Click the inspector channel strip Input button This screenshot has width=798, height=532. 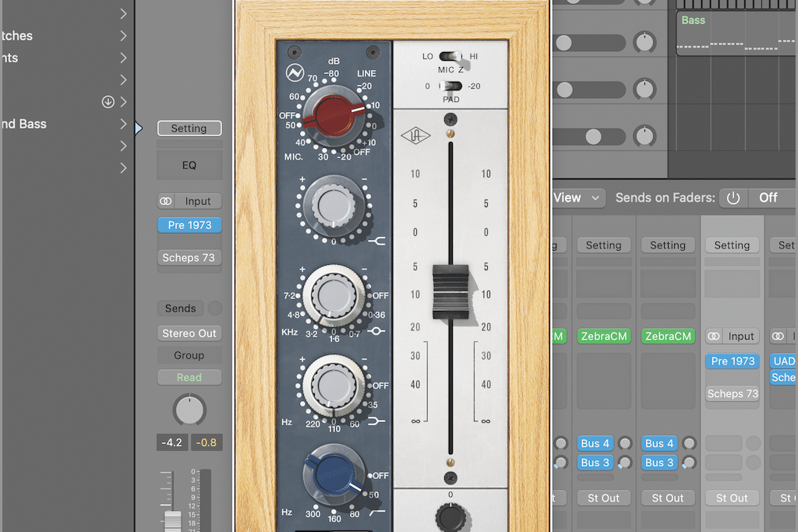point(197,202)
